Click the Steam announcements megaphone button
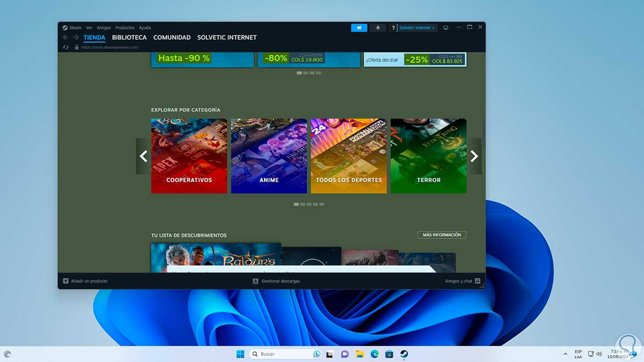 pyautogui.click(x=359, y=27)
